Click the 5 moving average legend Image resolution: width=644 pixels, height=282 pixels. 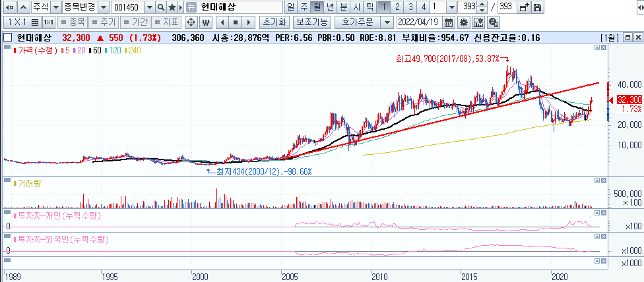point(65,51)
